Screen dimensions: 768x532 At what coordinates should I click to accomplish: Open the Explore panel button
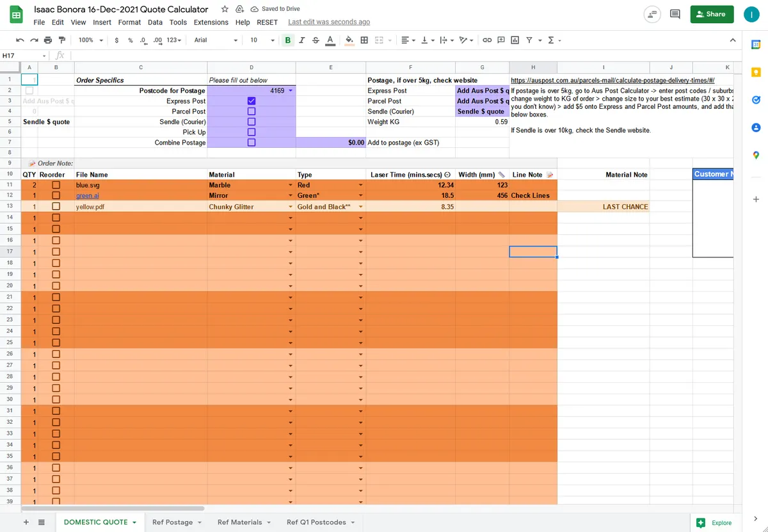point(715,522)
